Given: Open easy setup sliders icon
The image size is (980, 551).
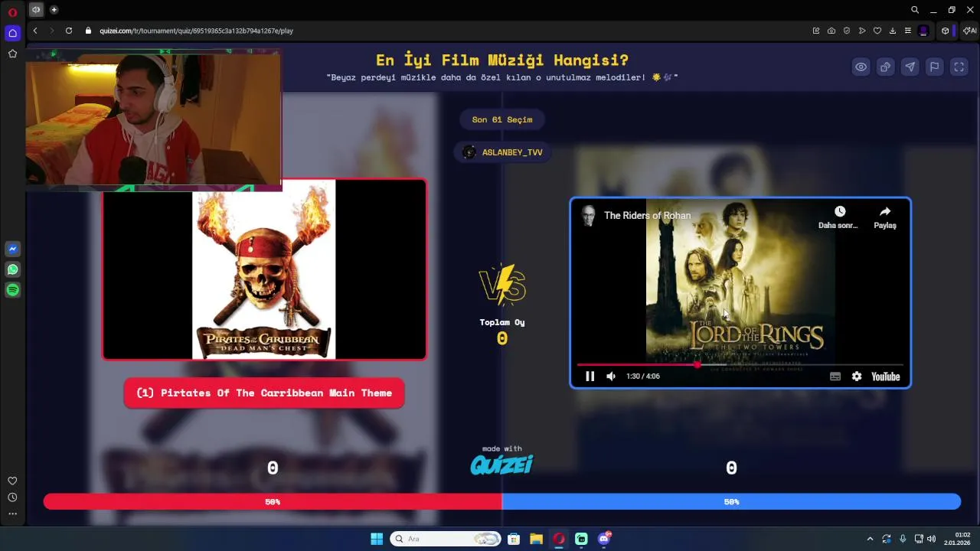Looking at the screenshot, I should 908,31.
